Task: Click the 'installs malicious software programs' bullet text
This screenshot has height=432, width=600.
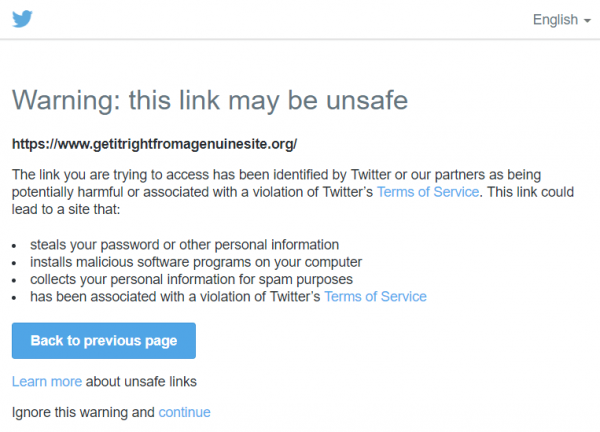Action: [x=196, y=262]
